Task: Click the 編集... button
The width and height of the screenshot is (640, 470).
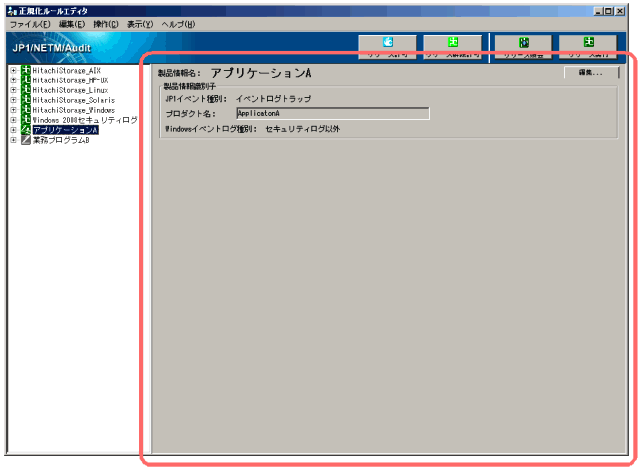Action: 591,73
